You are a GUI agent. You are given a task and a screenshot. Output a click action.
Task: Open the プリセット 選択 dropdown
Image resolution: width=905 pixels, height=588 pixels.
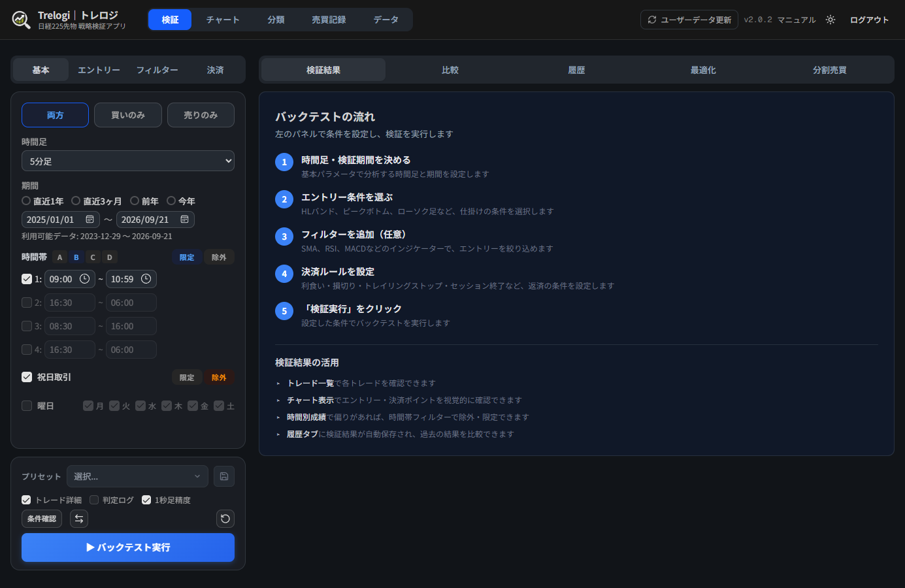(137, 476)
